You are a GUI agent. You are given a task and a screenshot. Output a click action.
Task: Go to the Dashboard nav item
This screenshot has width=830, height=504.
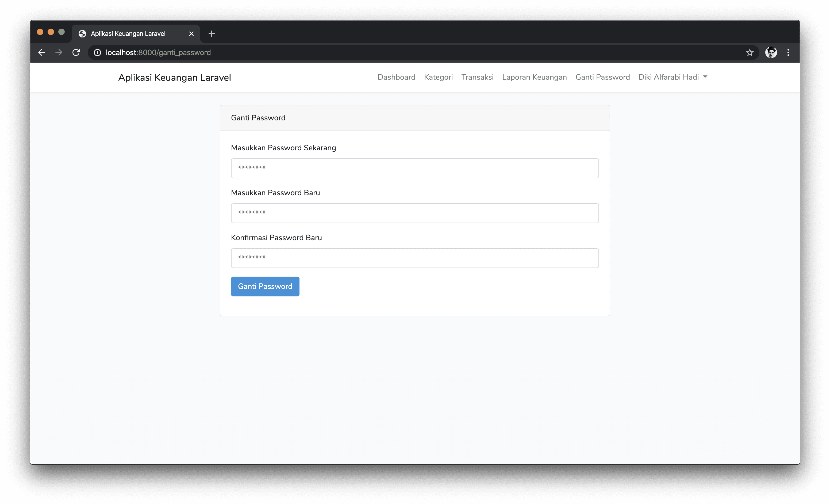pyautogui.click(x=396, y=77)
